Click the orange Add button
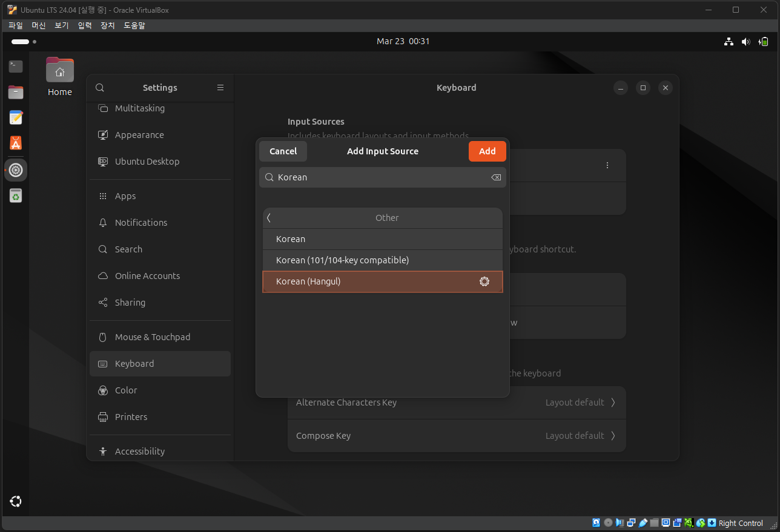The height and width of the screenshot is (532, 780). 487,151
